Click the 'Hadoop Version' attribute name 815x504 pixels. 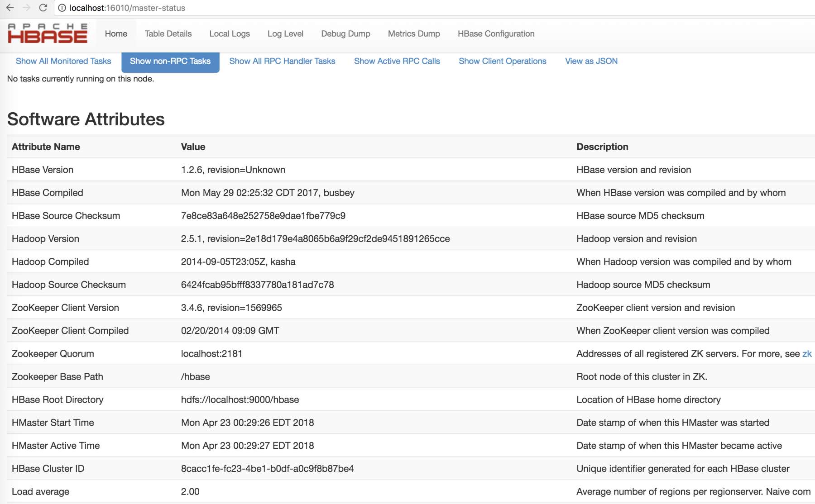pos(45,239)
